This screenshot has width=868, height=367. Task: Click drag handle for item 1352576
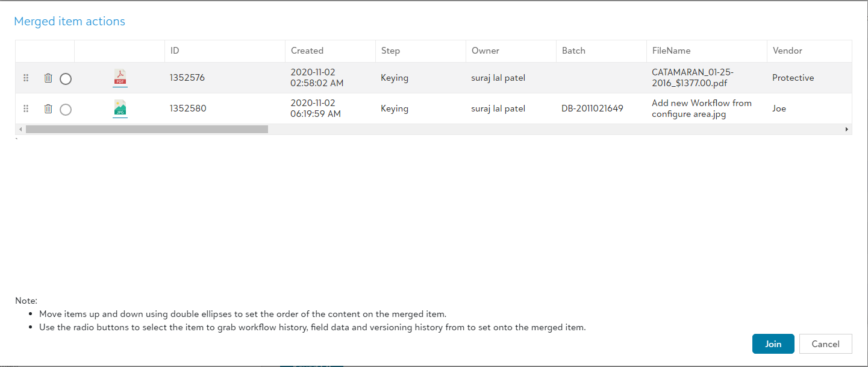[26, 78]
